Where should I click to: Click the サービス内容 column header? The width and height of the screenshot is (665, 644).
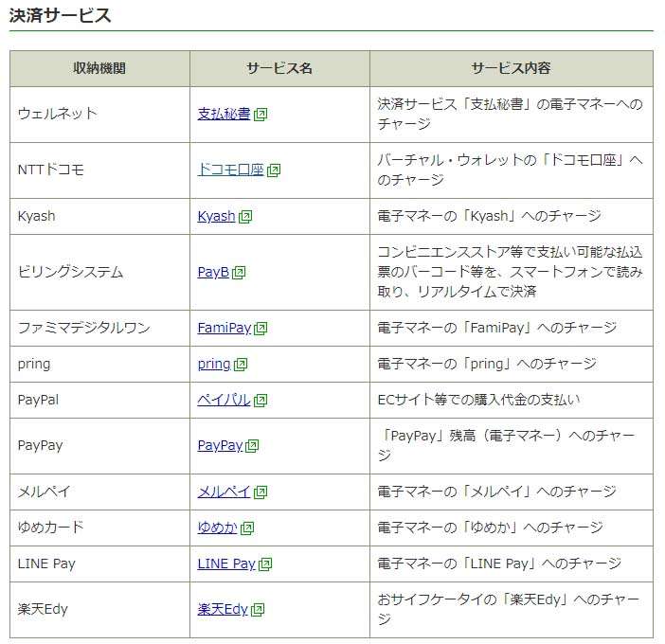(x=511, y=68)
